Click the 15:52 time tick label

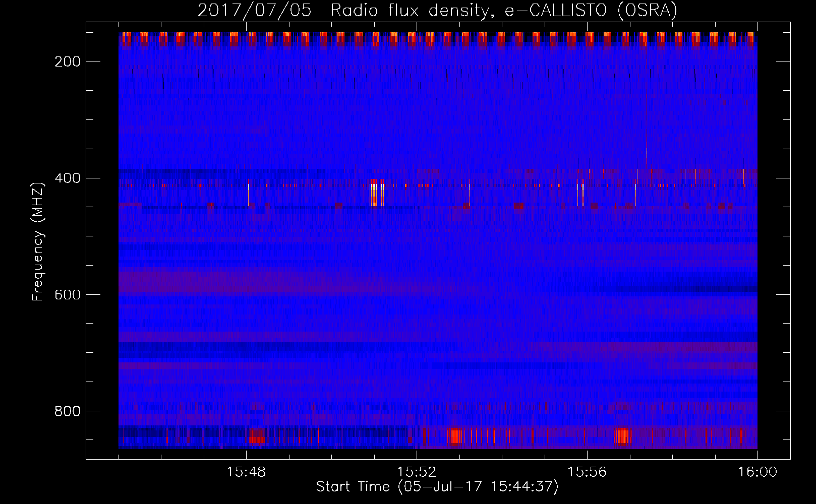click(417, 472)
